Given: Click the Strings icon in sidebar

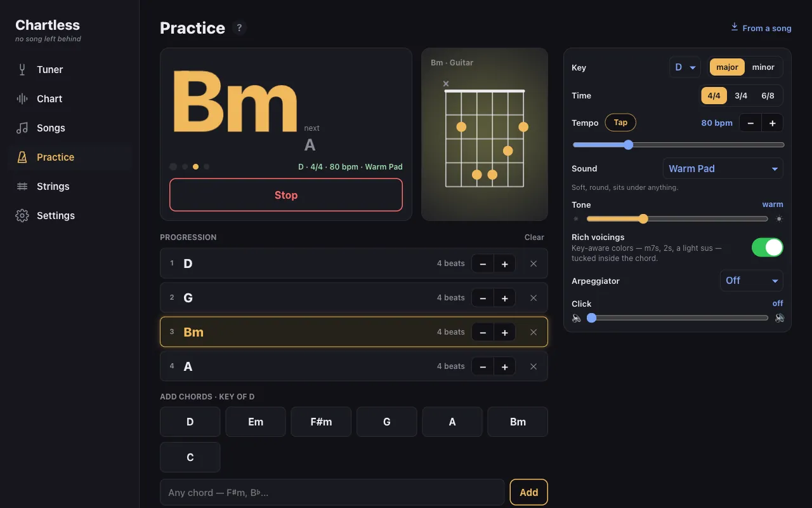Looking at the screenshot, I should 22,187.
